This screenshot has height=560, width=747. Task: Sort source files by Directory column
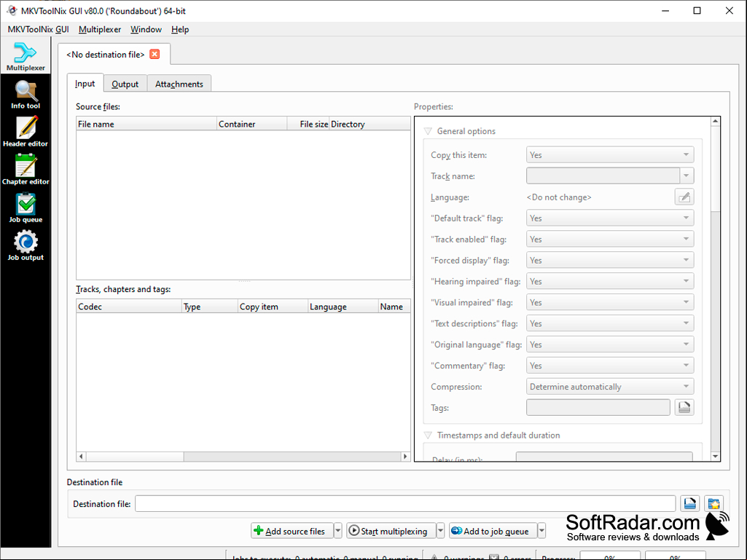[x=369, y=124]
